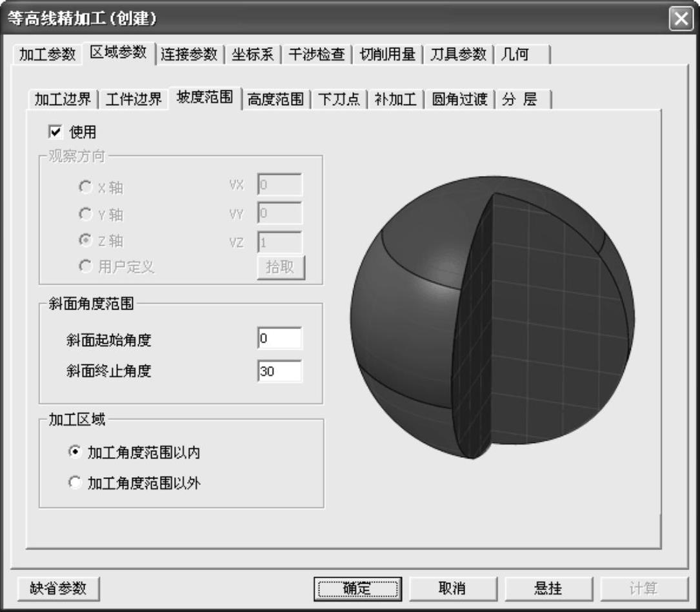Viewport: 700px width, 612px height.
Task: Select 加工角度范围以内 radio option
Action: (x=75, y=453)
